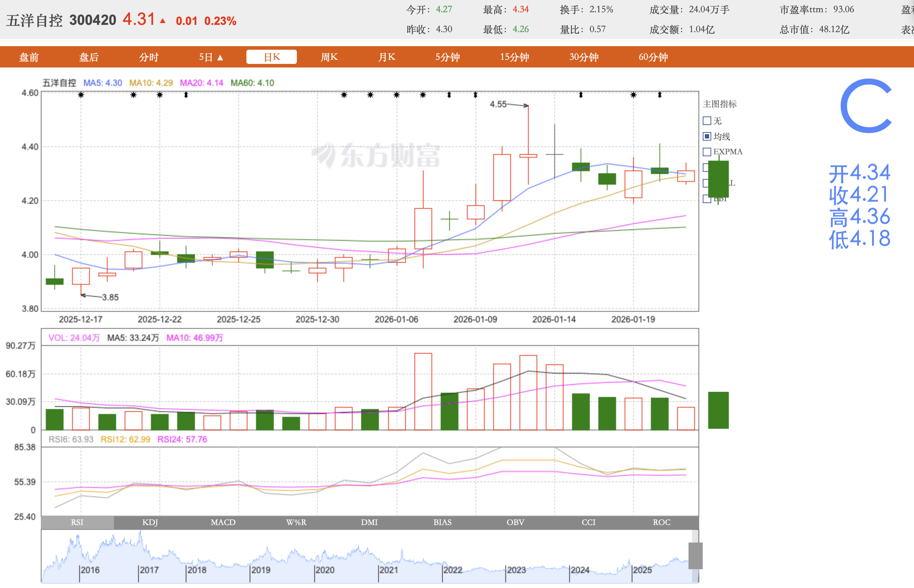Click the 东方财富 watermark logo on the chart
The height and width of the screenshot is (588, 914).
point(376,156)
